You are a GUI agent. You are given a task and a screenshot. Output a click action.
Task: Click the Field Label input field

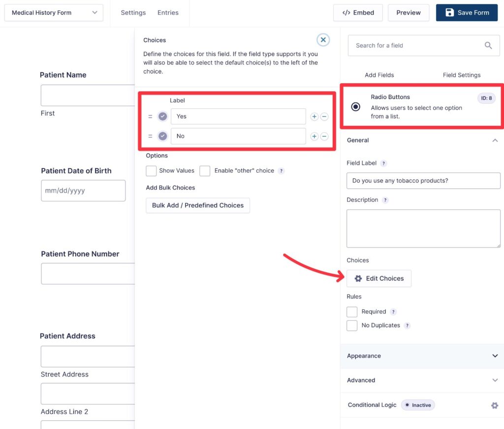pyautogui.click(x=423, y=181)
